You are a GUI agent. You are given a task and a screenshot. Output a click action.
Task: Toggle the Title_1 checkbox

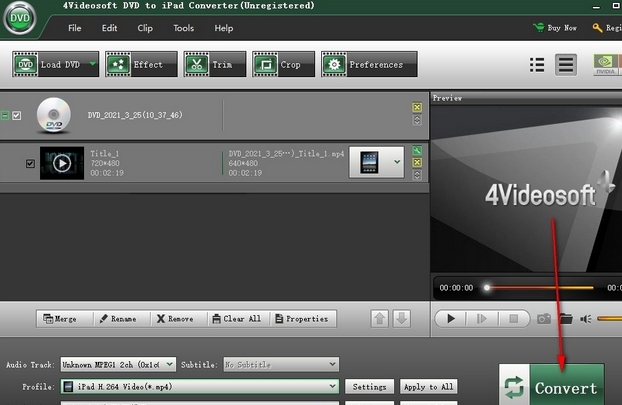(30, 163)
